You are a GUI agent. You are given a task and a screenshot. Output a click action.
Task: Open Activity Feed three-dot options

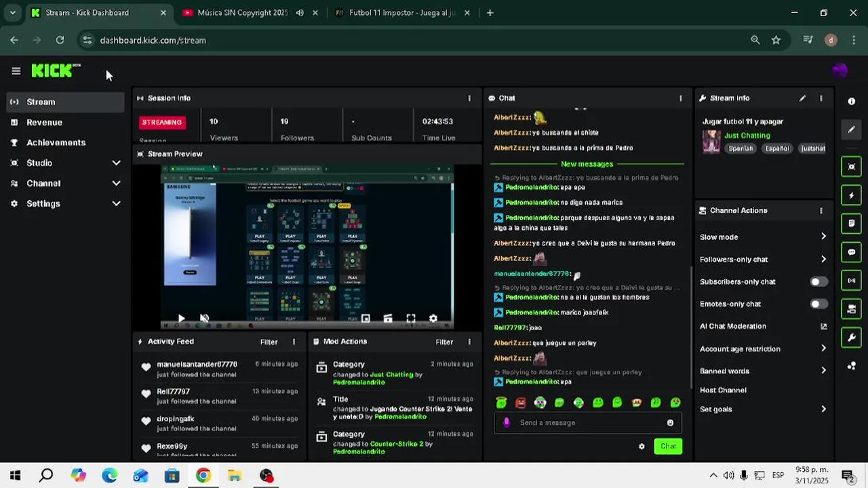294,342
